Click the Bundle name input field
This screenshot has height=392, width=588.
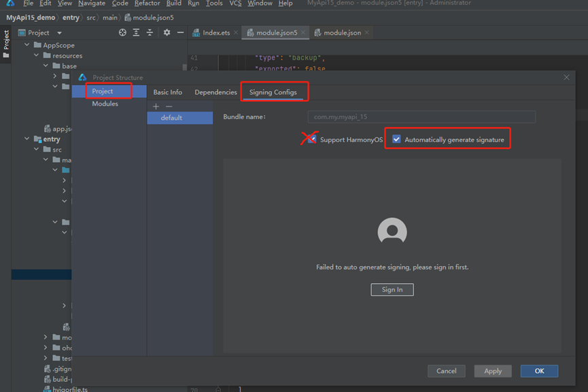click(x=421, y=117)
